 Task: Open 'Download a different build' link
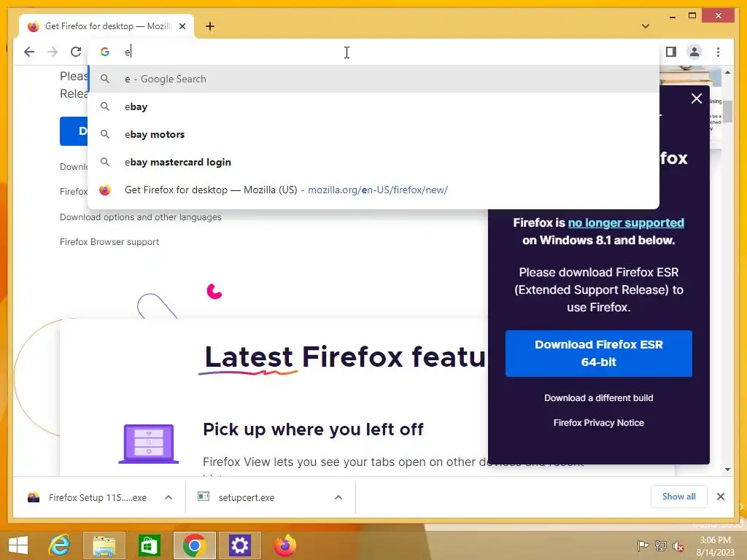(599, 398)
